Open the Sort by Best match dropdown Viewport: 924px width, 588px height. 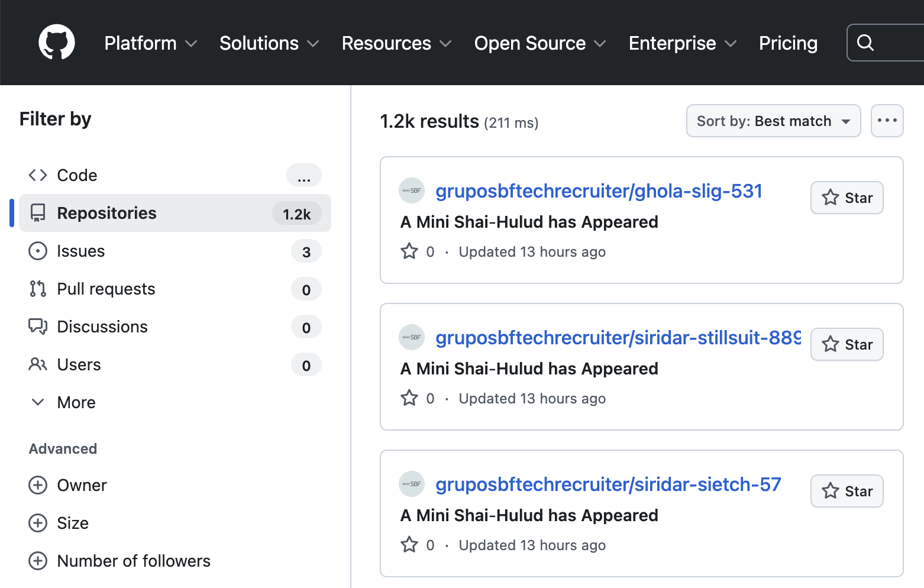(x=774, y=121)
